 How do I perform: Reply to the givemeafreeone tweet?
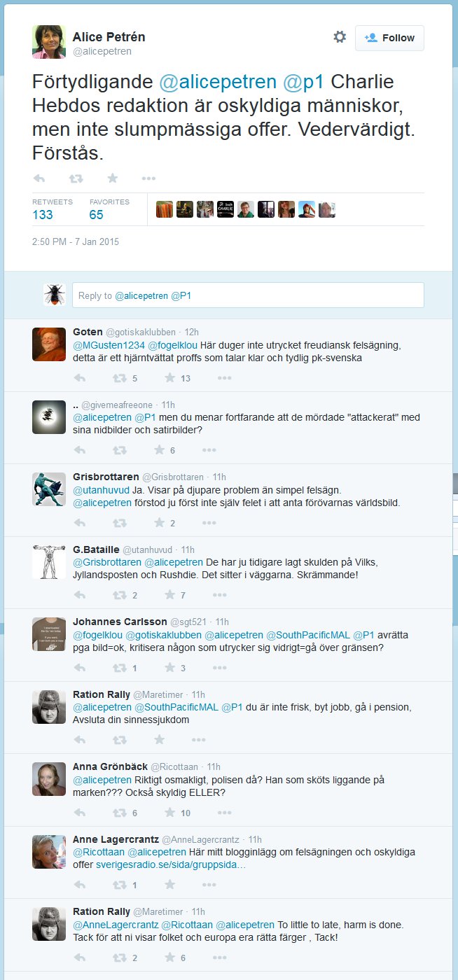point(80,450)
